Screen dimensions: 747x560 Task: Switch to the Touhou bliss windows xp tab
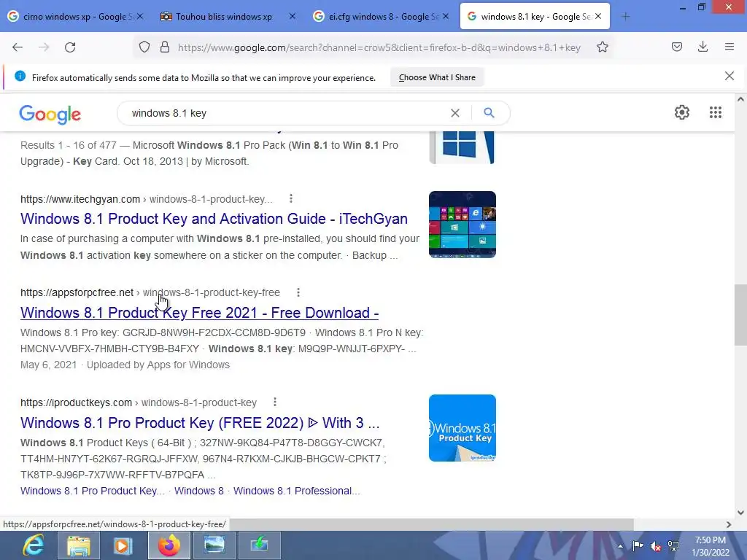click(223, 17)
